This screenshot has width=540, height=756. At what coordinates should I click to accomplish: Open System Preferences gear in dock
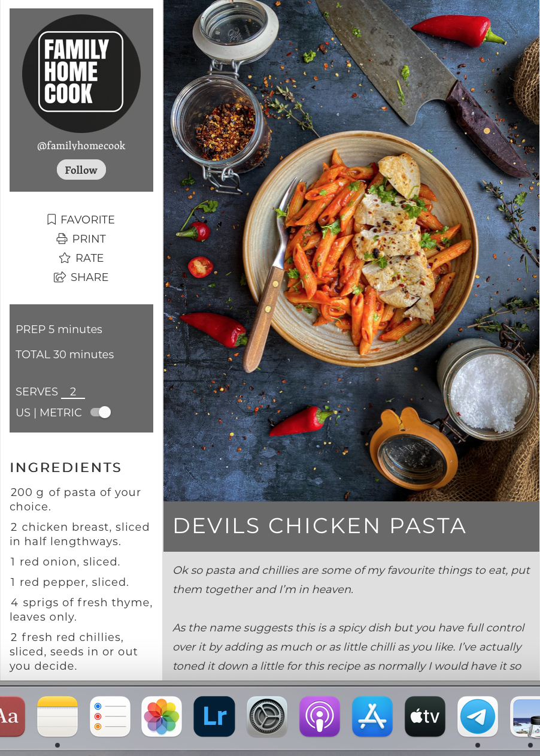[267, 716]
